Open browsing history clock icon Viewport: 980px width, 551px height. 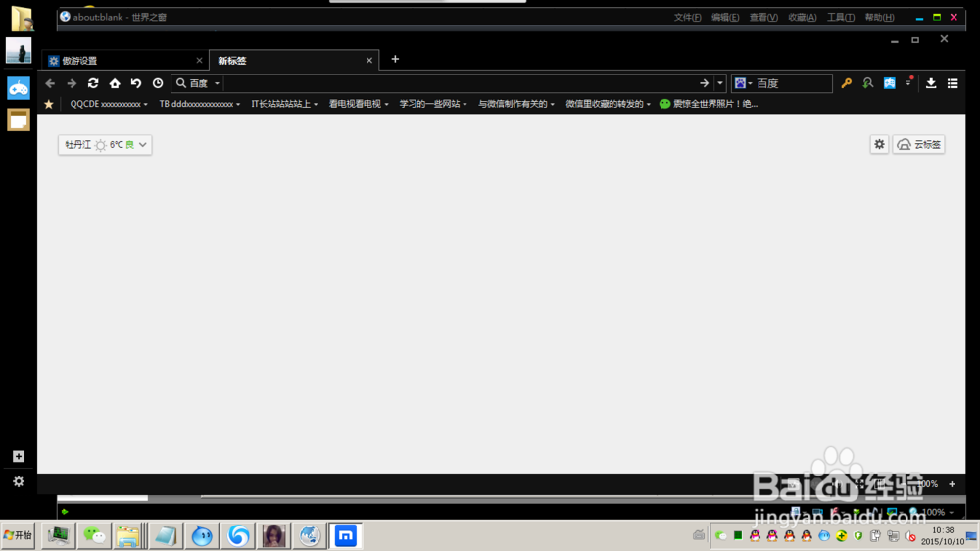coord(158,83)
